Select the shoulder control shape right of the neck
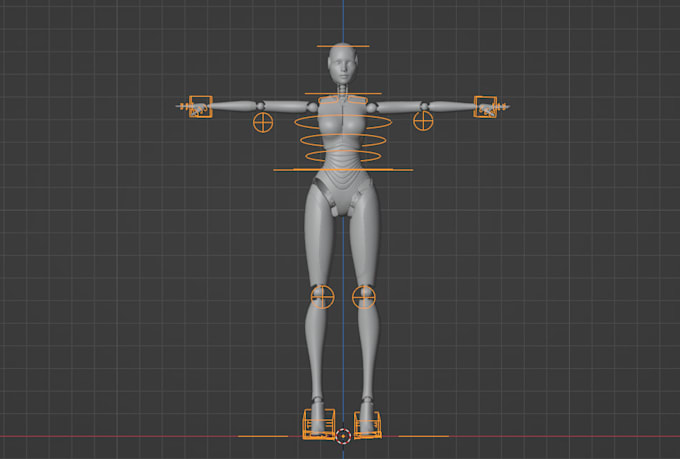The width and height of the screenshot is (680, 459). (x=357, y=101)
